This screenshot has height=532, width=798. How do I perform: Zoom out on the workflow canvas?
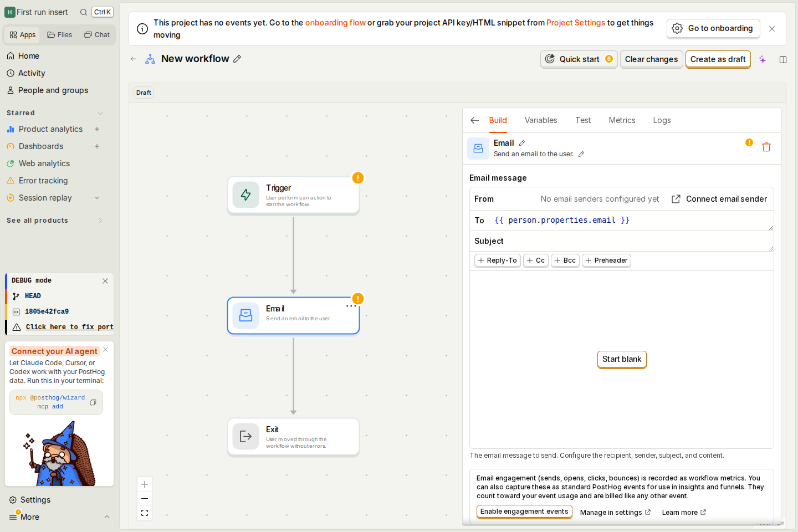145,499
